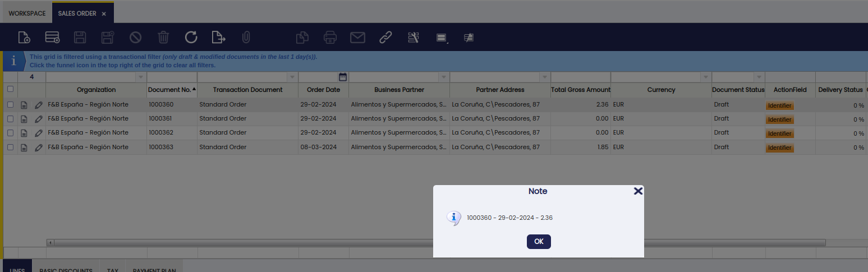
Task: Select the checkbox for order 1000360
Action: pos(10,105)
